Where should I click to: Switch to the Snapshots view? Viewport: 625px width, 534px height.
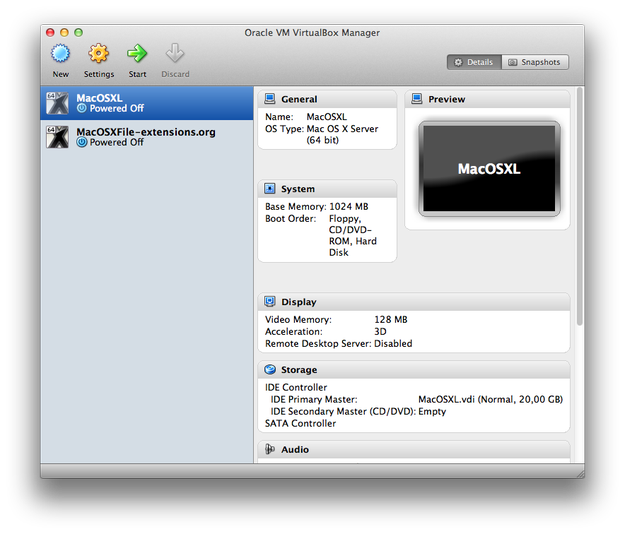coord(535,62)
